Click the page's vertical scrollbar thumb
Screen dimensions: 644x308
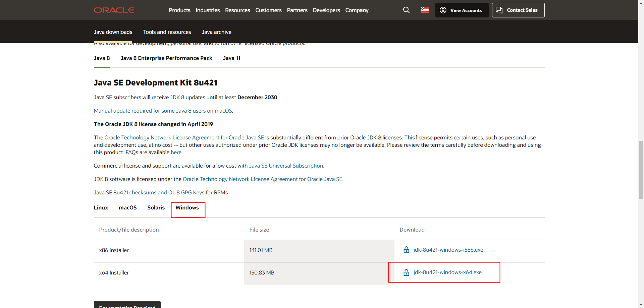[641, 170]
